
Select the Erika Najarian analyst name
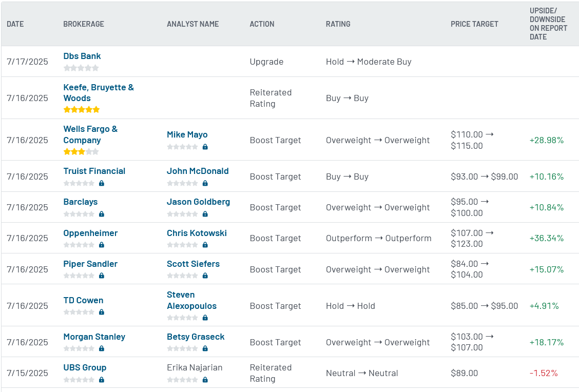[x=195, y=368]
